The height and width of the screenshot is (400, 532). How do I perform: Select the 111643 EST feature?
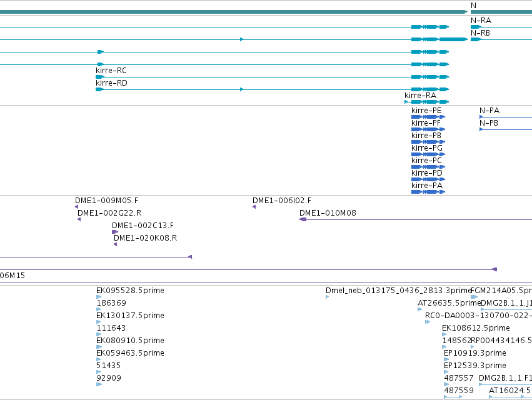[99, 334]
